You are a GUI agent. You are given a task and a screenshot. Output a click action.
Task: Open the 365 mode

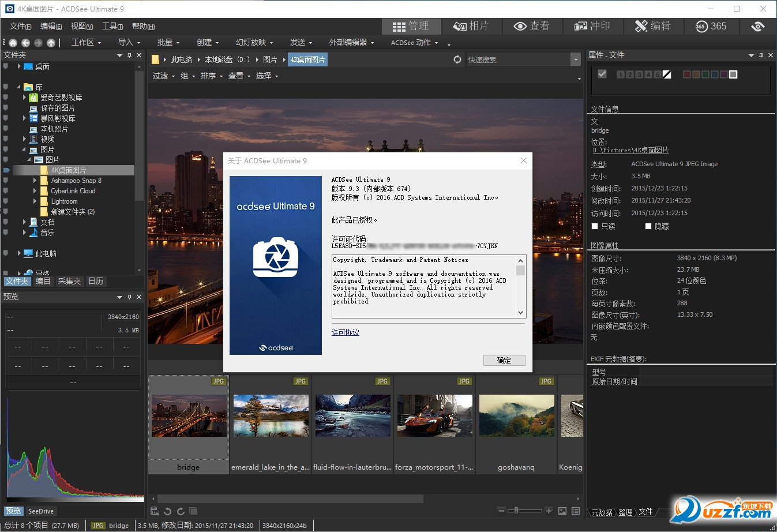pyautogui.click(x=711, y=26)
